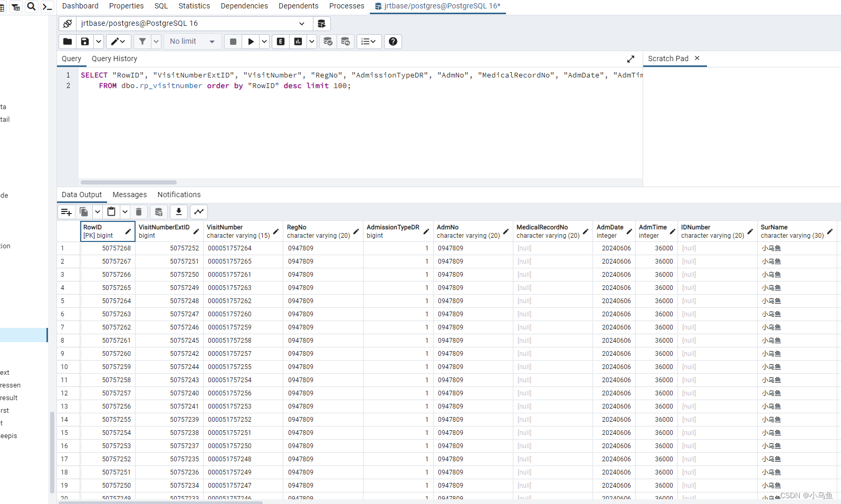This screenshot has height=504, width=841.
Task: Open the save options dropdown arrow
Action: (x=99, y=42)
